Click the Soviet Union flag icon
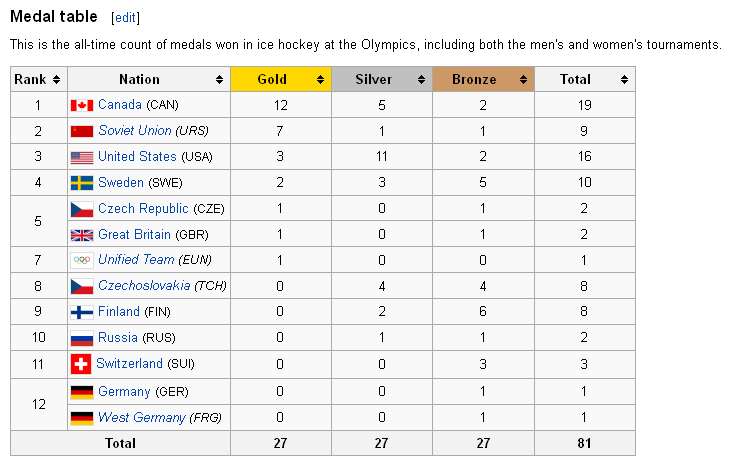This screenshot has width=732, height=472. 81,131
